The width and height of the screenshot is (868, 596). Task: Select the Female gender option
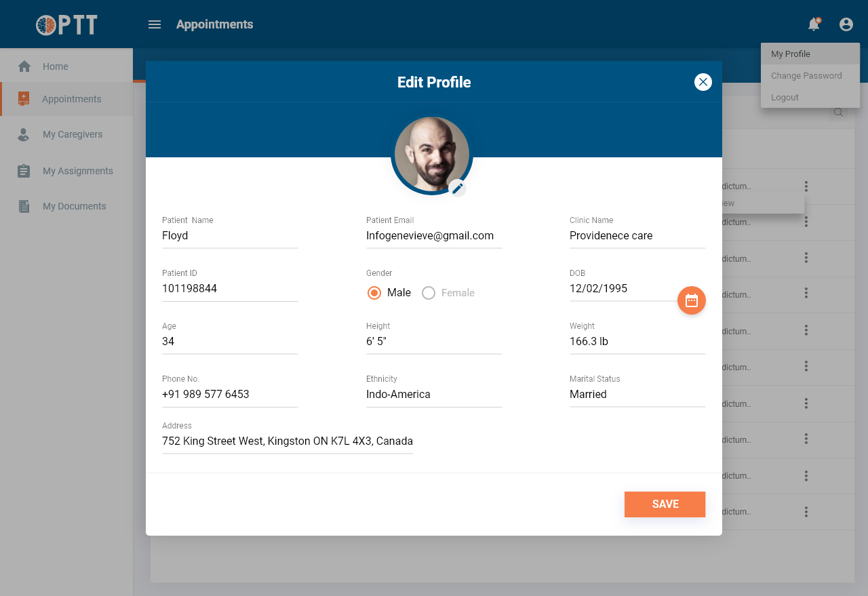pyautogui.click(x=429, y=293)
